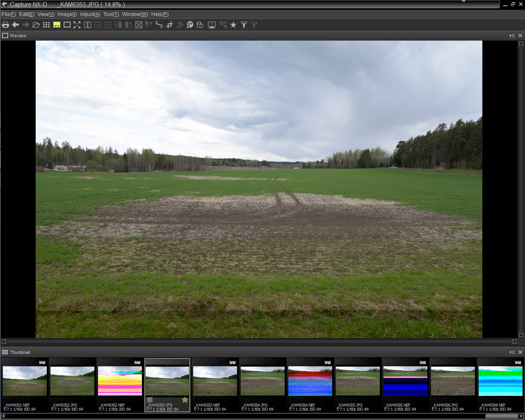Screen dimensions: 525x420
Task: Click the Thumbnail panel grid icon
Action: pyautogui.click(x=5, y=352)
